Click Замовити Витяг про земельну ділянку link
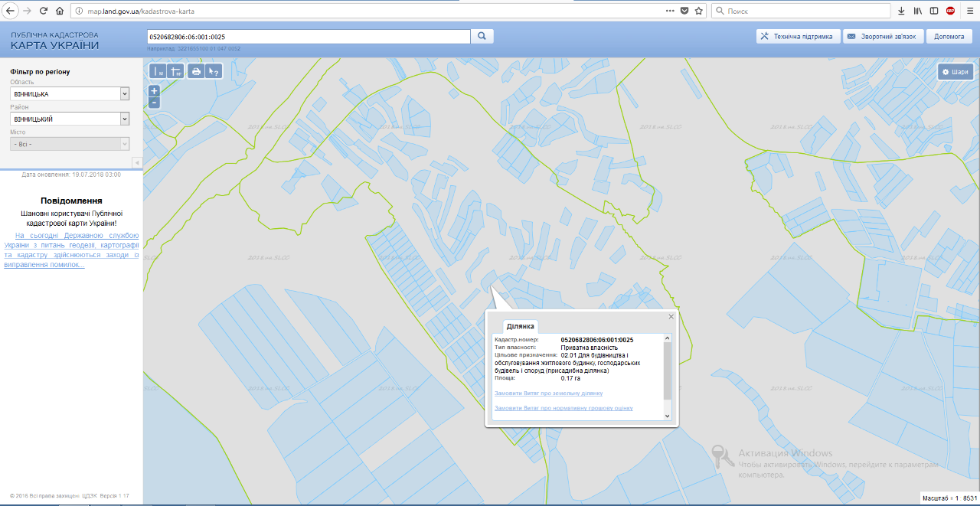The height and width of the screenshot is (506, 980). 548,393
